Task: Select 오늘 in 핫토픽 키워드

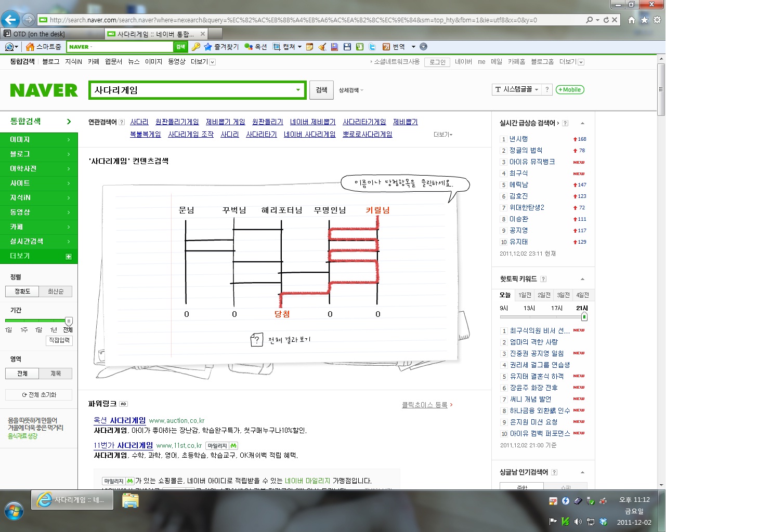Action: (505, 295)
